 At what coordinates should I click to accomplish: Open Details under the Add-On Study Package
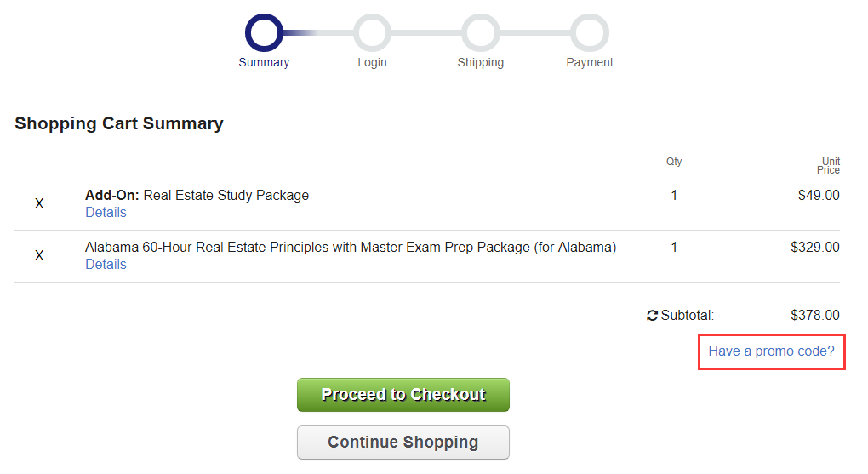(106, 213)
